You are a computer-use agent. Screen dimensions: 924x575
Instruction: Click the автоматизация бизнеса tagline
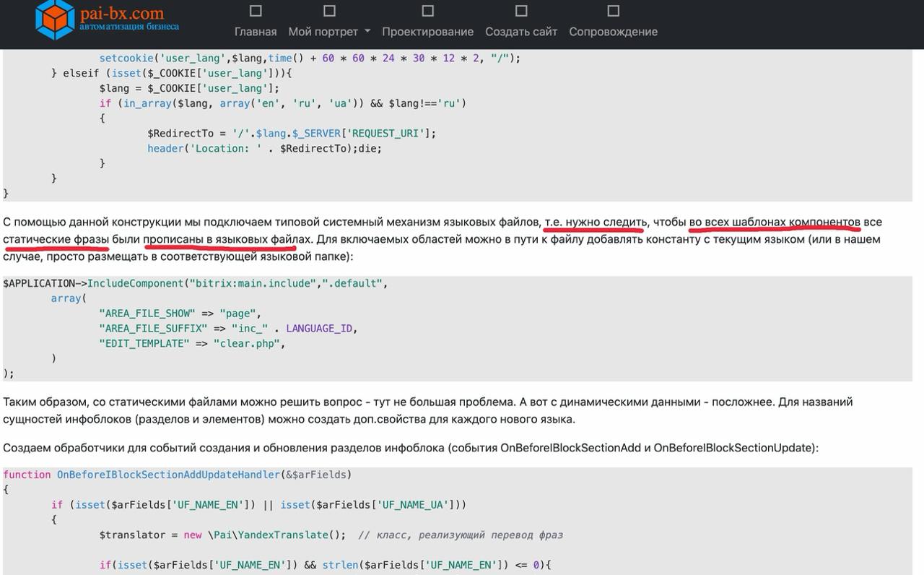click(x=129, y=27)
